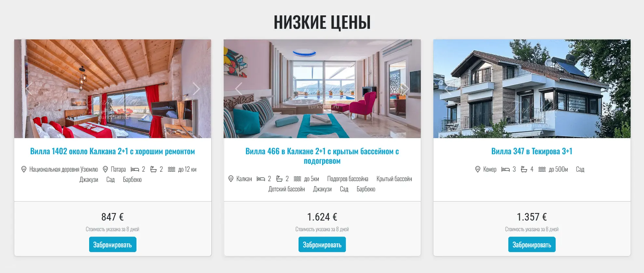Book Villa 1402 with Забронировать button
Viewport: 644px width, 273px height.
tap(113, 244)
